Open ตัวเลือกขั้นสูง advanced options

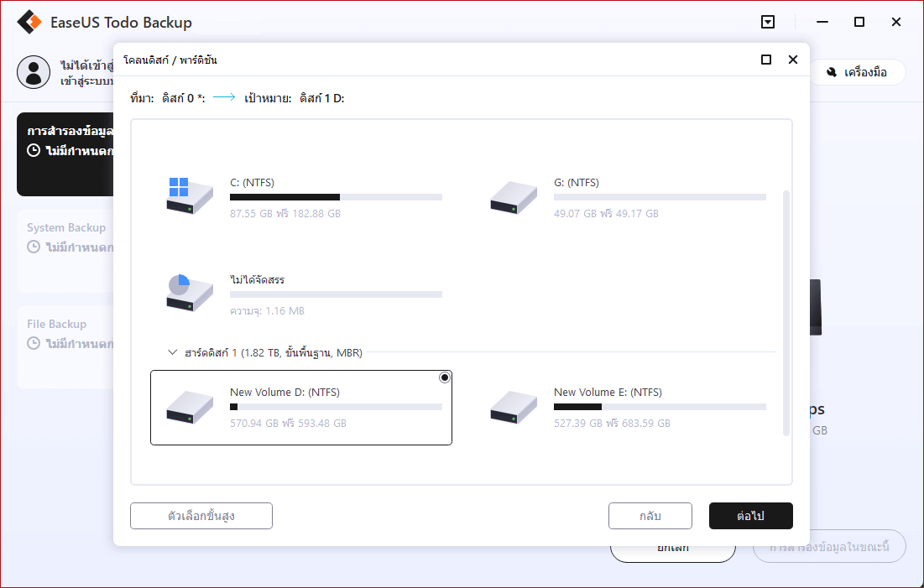click(x=201, y=516)
